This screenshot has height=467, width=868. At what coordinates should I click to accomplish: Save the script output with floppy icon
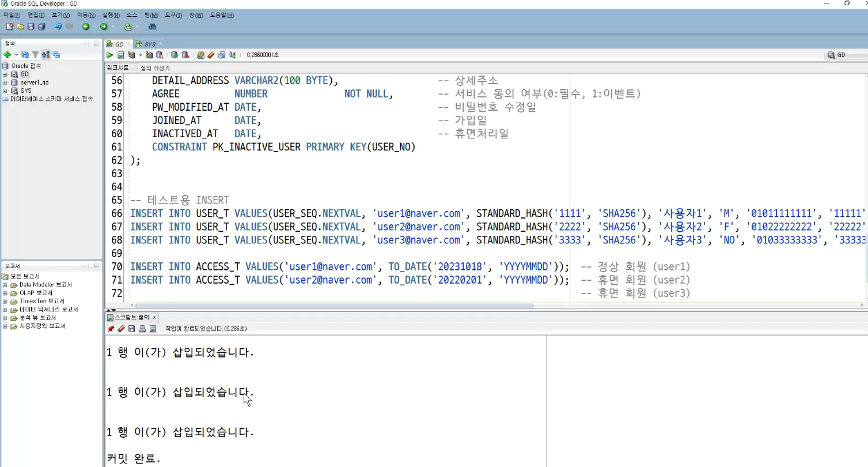point(131,329)
